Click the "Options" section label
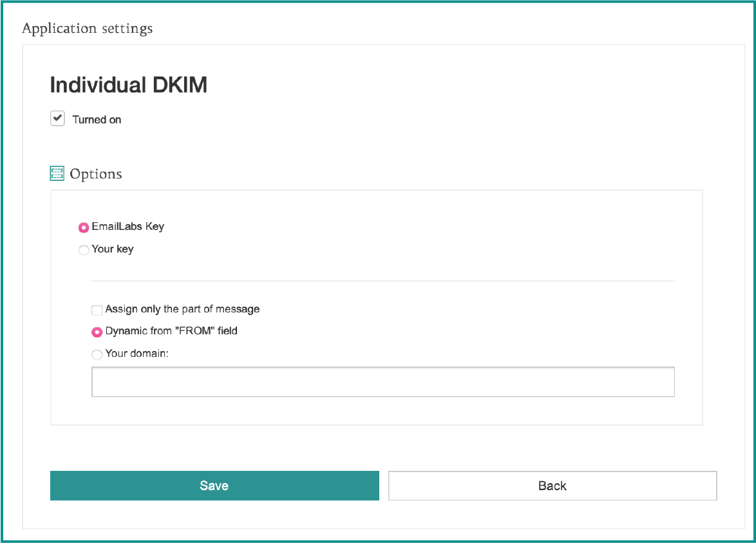The image size is (756, 543). (97, 173)
